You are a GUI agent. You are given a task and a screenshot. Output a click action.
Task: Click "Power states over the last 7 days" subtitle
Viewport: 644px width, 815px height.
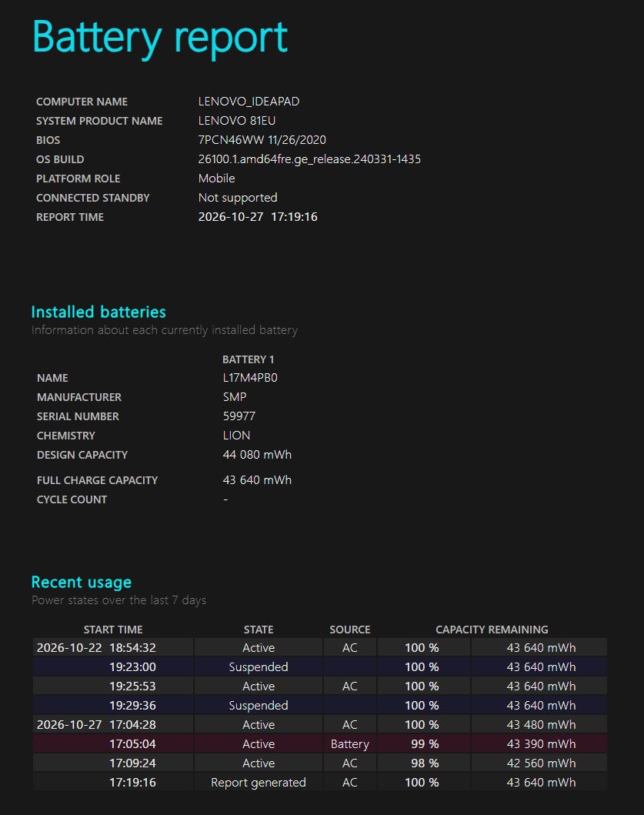(x=118, y=600)
